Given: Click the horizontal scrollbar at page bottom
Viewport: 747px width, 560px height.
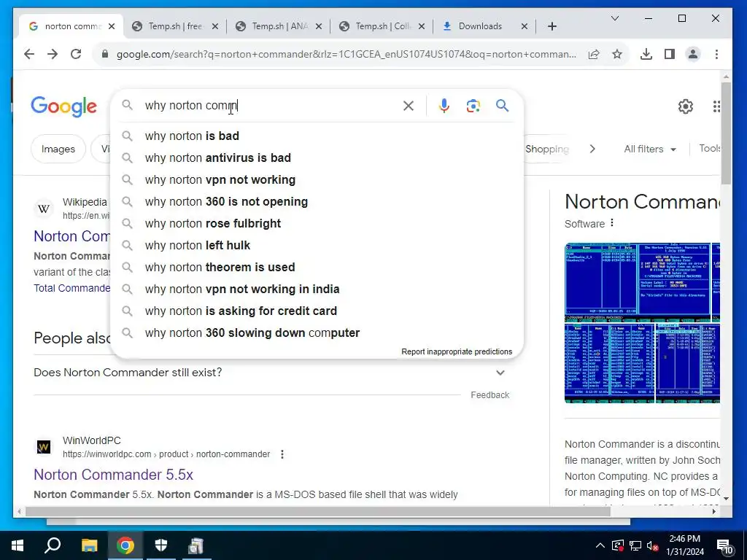Looking at the screenshot, I should pos(318,512).
